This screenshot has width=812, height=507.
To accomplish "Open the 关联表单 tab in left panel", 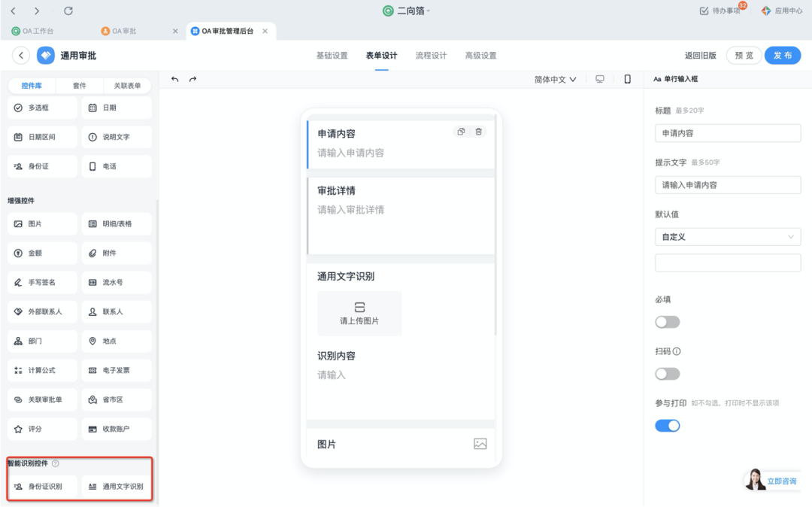I will click(x=127, y=86).
